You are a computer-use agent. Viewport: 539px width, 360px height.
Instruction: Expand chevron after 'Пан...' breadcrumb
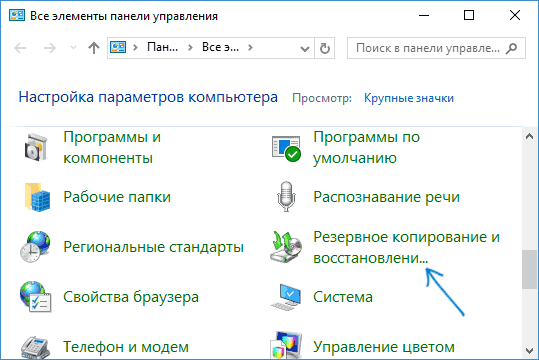tap(190, 47)
